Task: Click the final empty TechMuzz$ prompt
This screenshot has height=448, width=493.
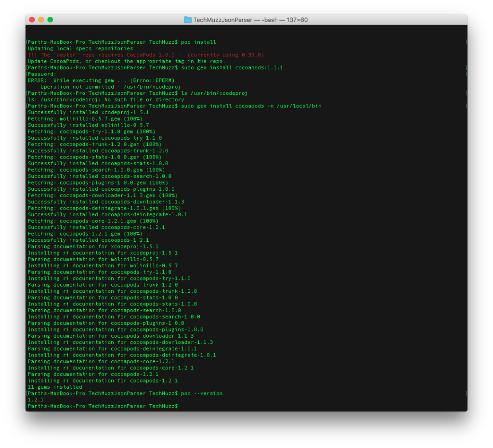Action: click(103, 407)
